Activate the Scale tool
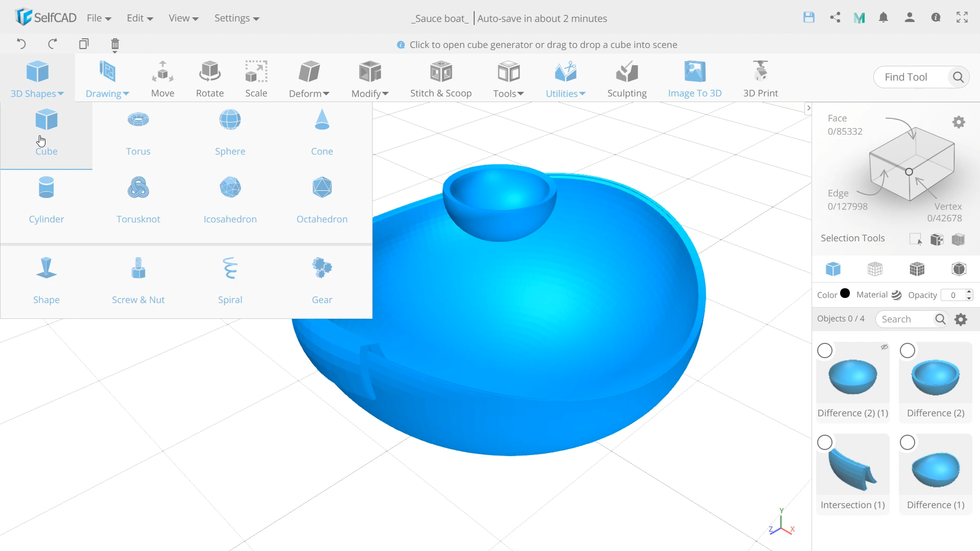980x551 pixels. tap(256, 79)
